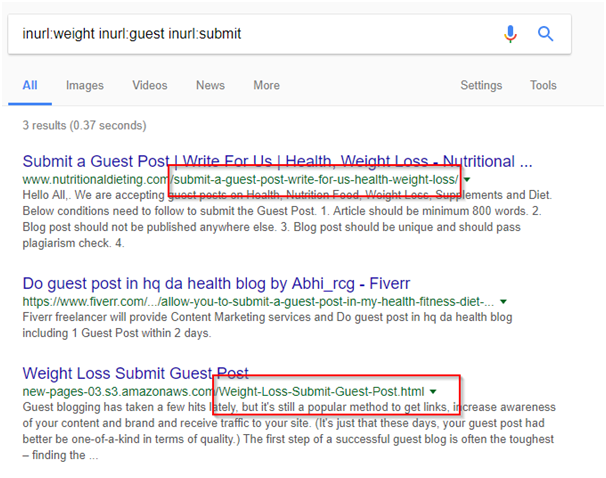Open the More search menu

(266, 85)
